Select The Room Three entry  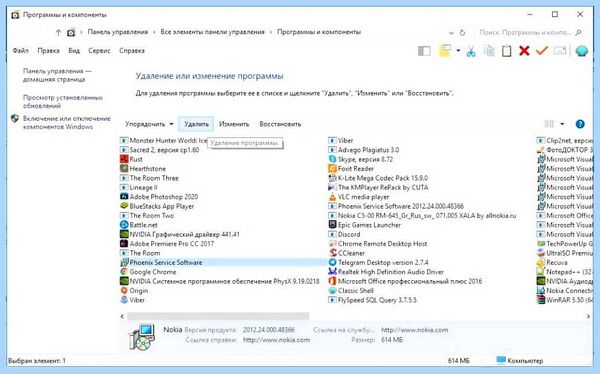(154, 178)
